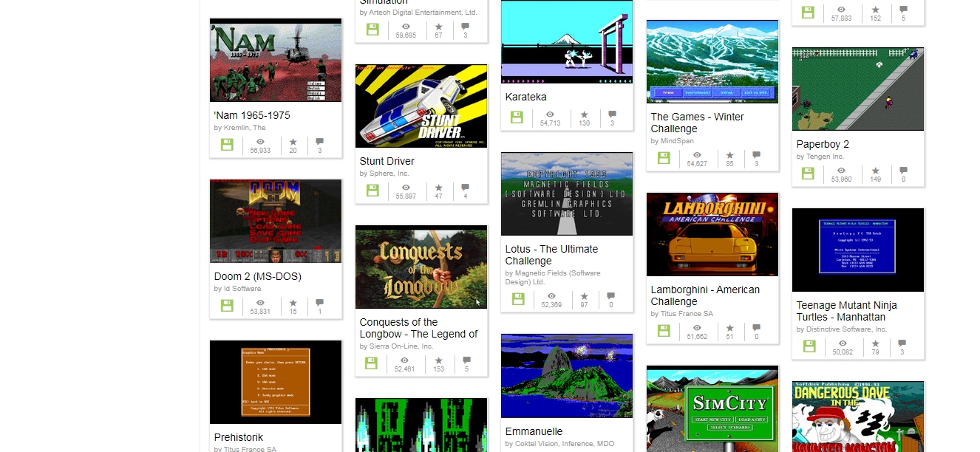Click the views eye icon on Karateka card

551,114
